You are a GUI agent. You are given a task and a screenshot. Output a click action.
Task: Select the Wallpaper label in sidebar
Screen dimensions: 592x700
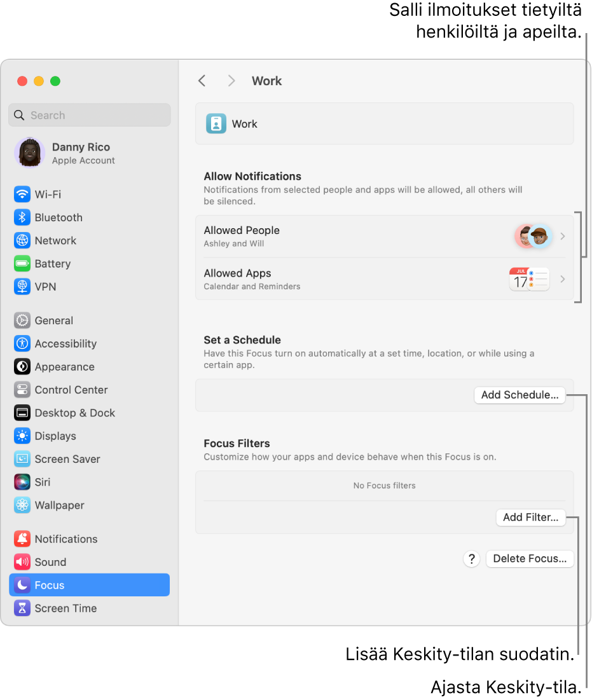pyautogui.click(x=59, y=505)
